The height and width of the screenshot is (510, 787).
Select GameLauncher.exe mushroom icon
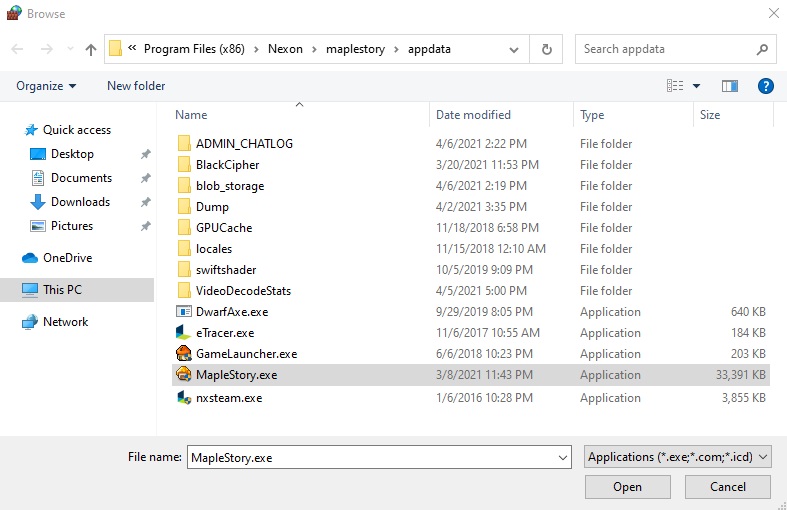(x=184, y=353)
